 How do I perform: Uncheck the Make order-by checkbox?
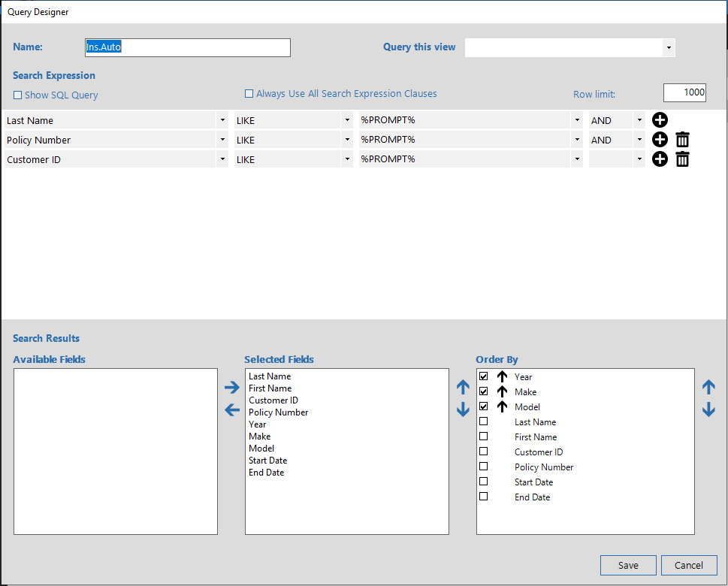483,391
